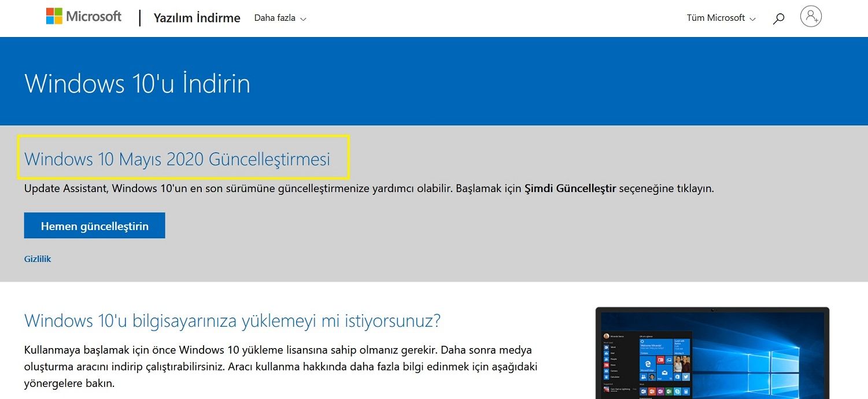Open the search magnifier icon

[x=778, y=19]
